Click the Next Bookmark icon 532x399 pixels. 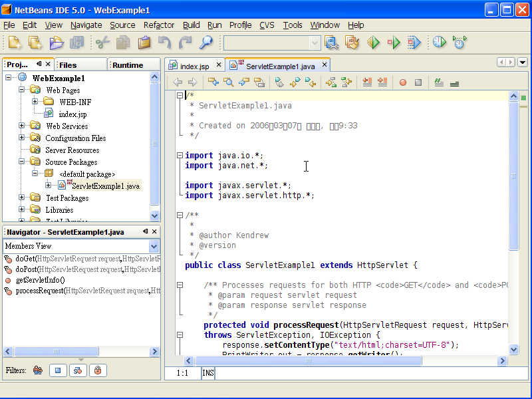[x=295, y=82]
